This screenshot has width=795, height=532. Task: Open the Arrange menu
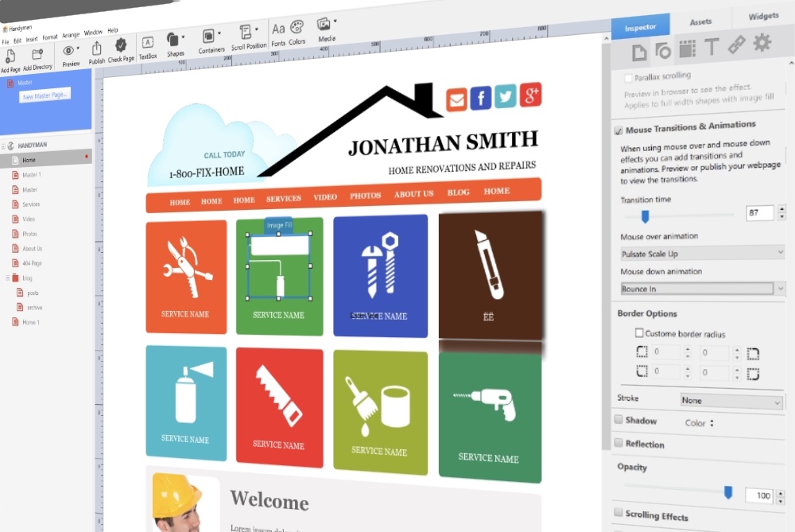(x=71, y=35)
